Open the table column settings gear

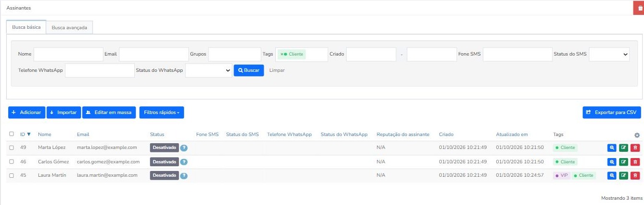pos(637,136)
